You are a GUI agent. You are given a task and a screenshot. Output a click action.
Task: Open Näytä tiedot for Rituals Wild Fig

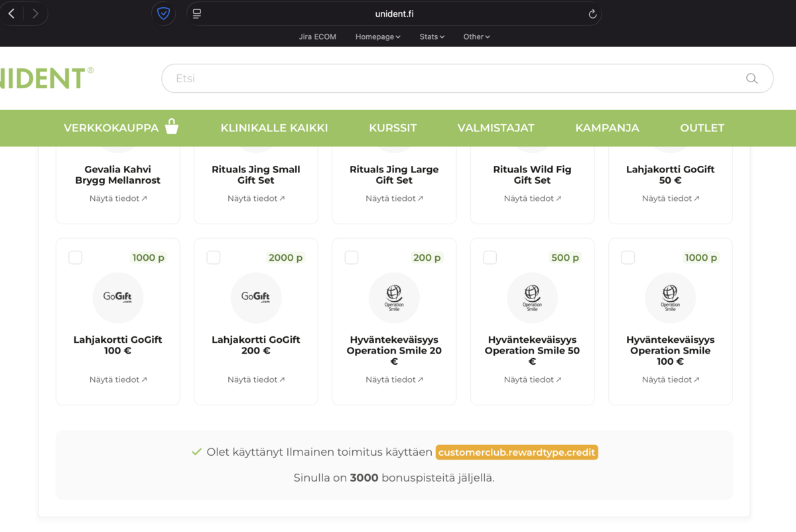pyautogui.click(x=532, y=198)
